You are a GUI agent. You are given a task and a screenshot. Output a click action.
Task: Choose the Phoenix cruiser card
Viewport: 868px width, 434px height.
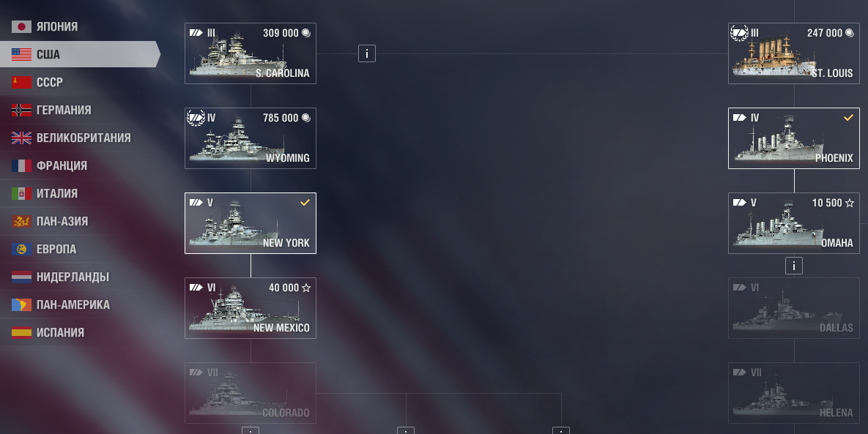click(x=794, y=138)
